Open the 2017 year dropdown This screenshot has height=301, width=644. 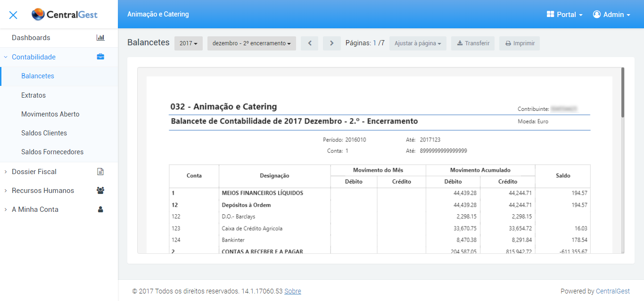pos(189,43)
